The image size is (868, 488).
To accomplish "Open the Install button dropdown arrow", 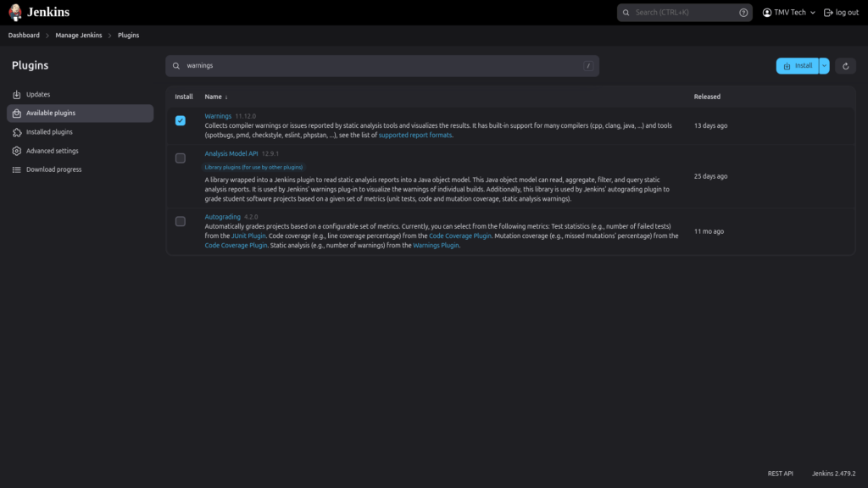I will (824, 66).
